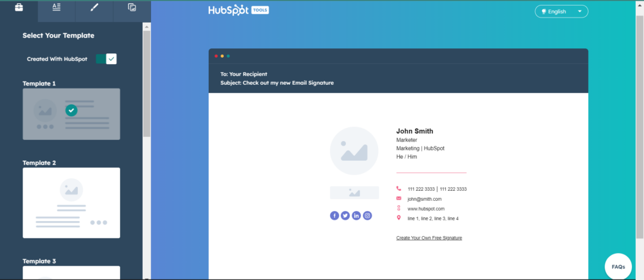Click address line 1, line 2 text
Image resolution: width=644 pixels, height=280 pixels.
point(433,218)
